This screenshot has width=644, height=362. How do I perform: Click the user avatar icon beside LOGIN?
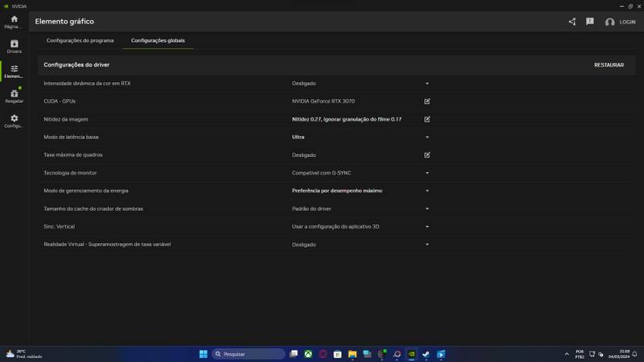click(609, 23)
